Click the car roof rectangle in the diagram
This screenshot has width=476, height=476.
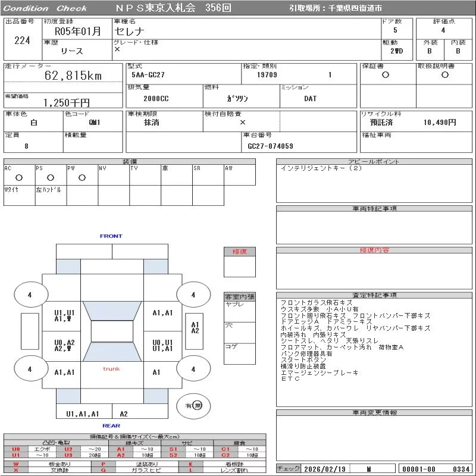click(x=111, y=331)
